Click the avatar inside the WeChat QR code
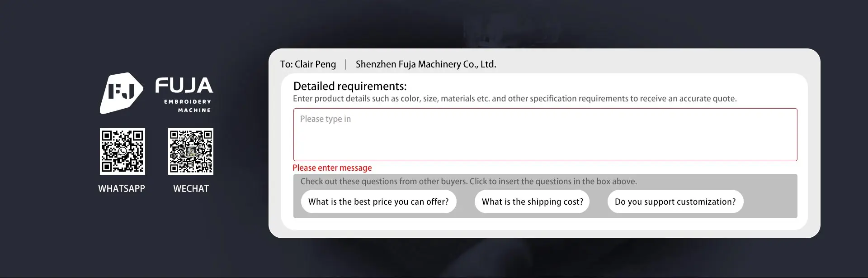Viewport: 868px width, 278px height. tap(191, 151)
